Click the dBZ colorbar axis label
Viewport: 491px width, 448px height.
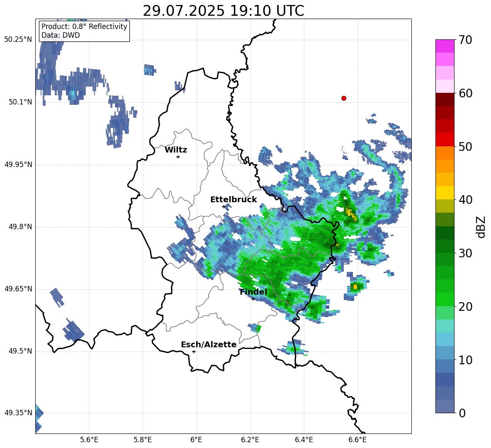(481, 227)
